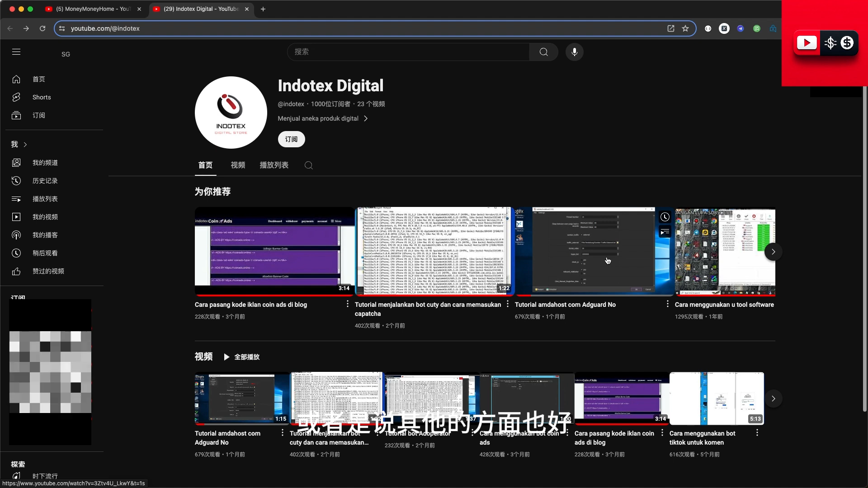Screen dimensions: 868x488
Task: Switch to the 视频 tab
Action: (x=238, y=165)
